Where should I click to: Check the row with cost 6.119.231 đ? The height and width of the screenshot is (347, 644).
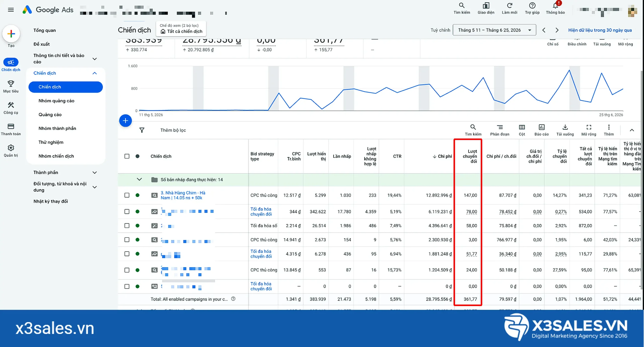click(127, 211)
